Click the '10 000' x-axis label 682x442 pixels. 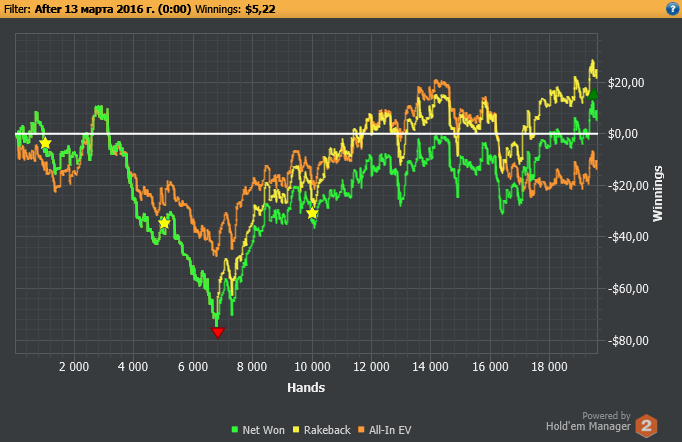coord(312,367)
